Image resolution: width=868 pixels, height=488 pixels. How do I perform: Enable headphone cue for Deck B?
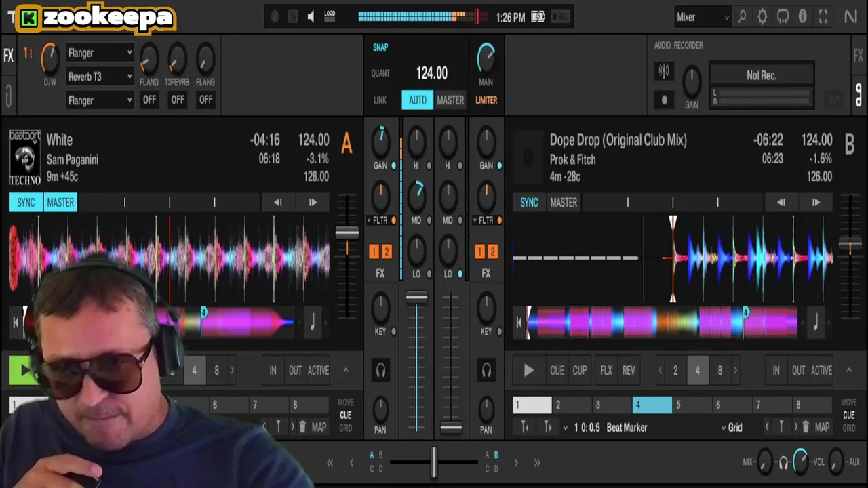pos(486,370)
